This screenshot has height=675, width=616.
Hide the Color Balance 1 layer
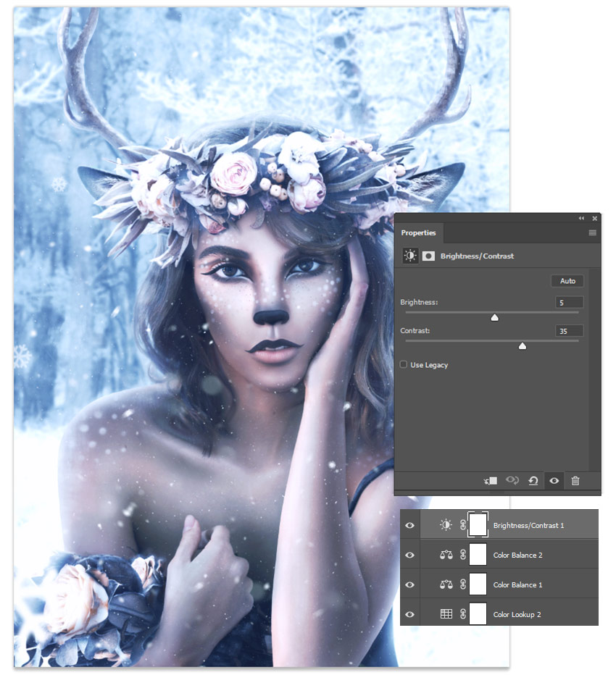point(409,584)
